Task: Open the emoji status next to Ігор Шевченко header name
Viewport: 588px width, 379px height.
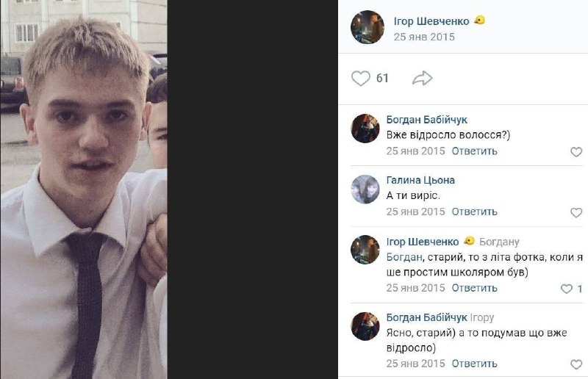Action: (479, 21)
